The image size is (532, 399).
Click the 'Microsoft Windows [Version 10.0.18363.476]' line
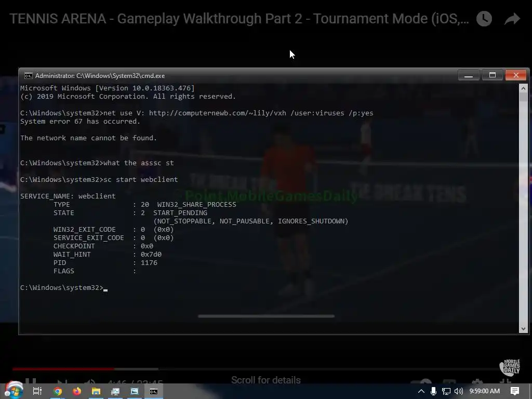click(x=108, y=88)
